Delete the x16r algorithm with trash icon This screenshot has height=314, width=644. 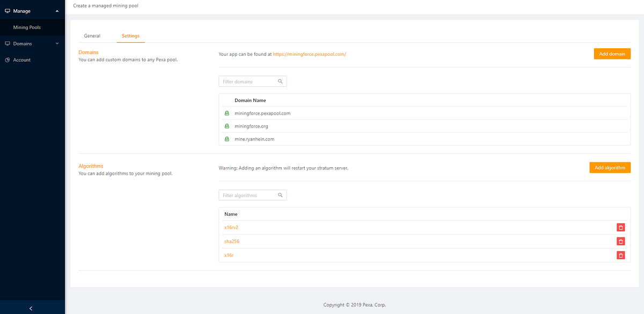click(621, 255)
